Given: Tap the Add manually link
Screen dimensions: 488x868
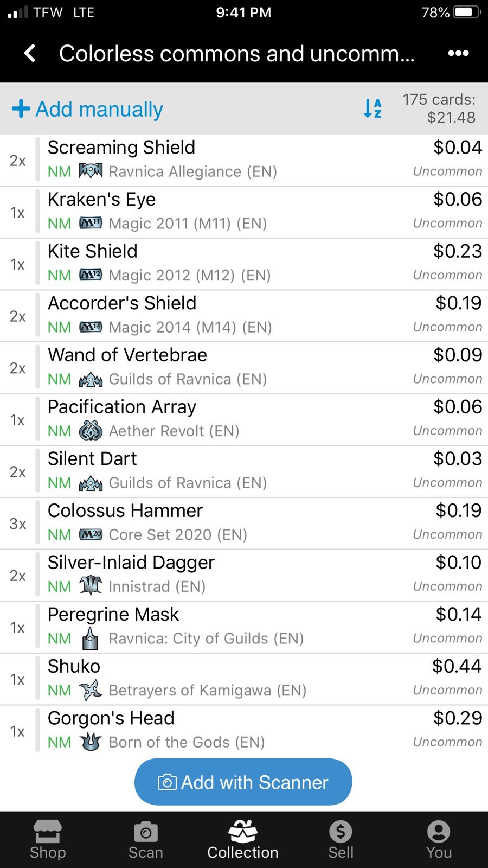Looking at the screenshot, I should click(x=99, y=109).
